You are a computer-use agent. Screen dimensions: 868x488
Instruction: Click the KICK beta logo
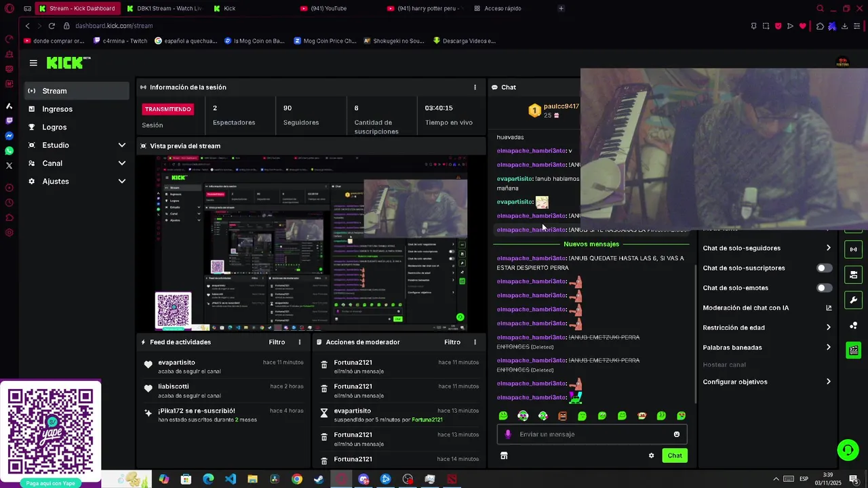pyautogui.click(x=68, y=62)
